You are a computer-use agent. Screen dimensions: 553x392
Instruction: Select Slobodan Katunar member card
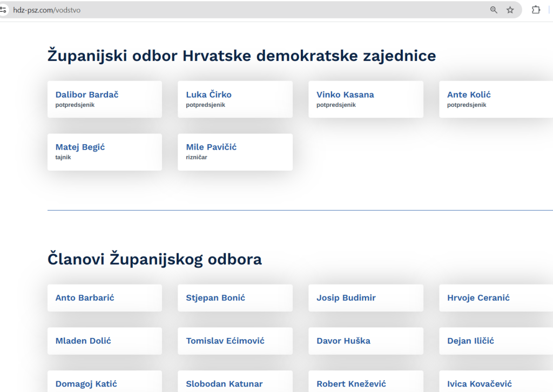[x=235, y=381]
